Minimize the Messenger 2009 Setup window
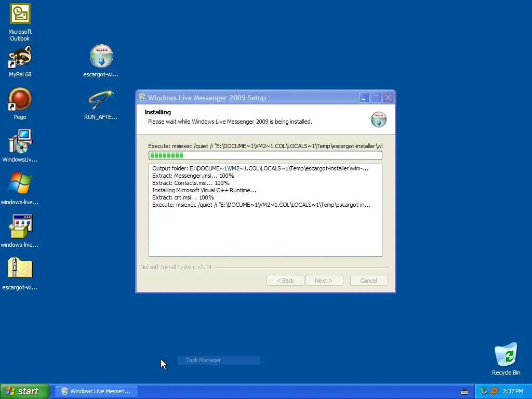The image size is (532, 399). [364, 98]
